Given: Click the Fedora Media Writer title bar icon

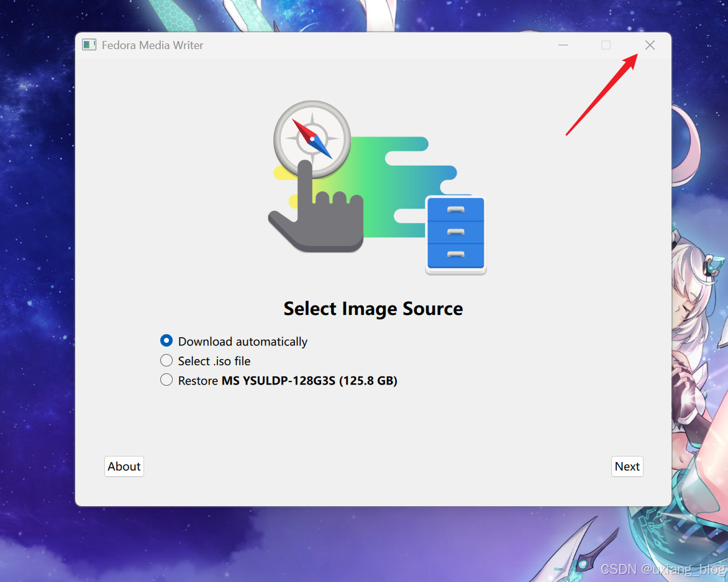Looking at the screenshot, I should (89, 45).
